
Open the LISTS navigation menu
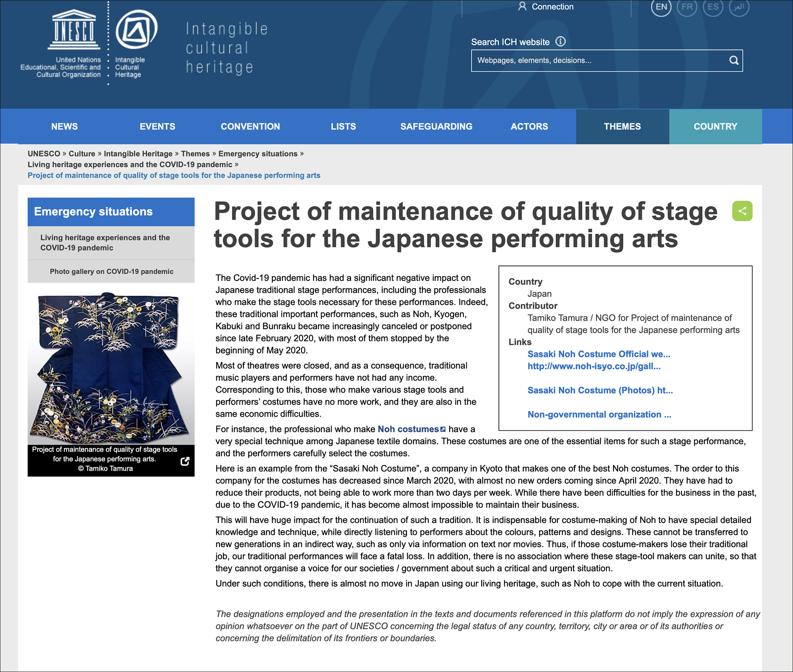343,126
